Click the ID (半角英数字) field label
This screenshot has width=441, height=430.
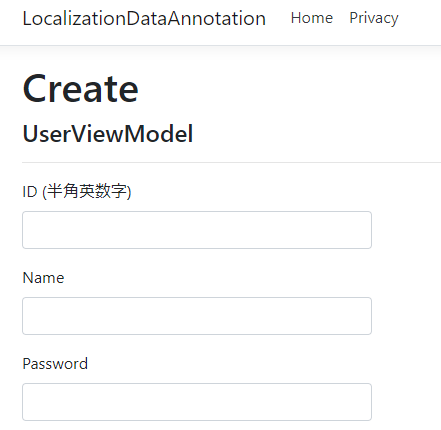point(77,192)
